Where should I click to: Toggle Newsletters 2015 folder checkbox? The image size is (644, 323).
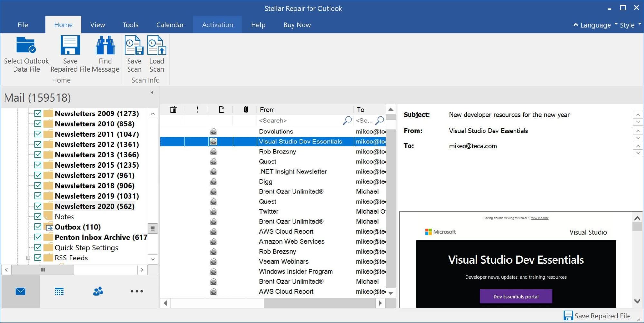click(x=38, y=165)
